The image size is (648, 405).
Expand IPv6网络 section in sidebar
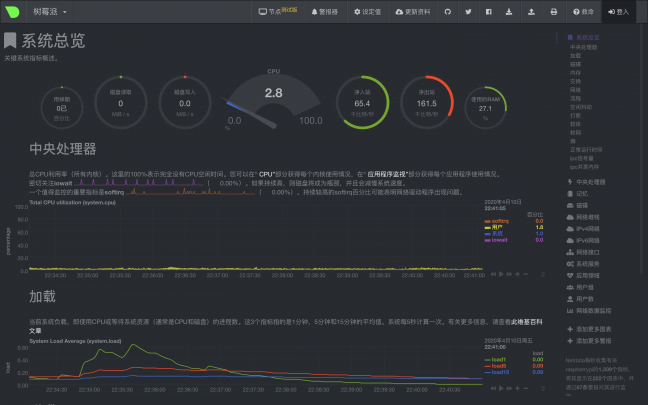click(x=583, y=240)
